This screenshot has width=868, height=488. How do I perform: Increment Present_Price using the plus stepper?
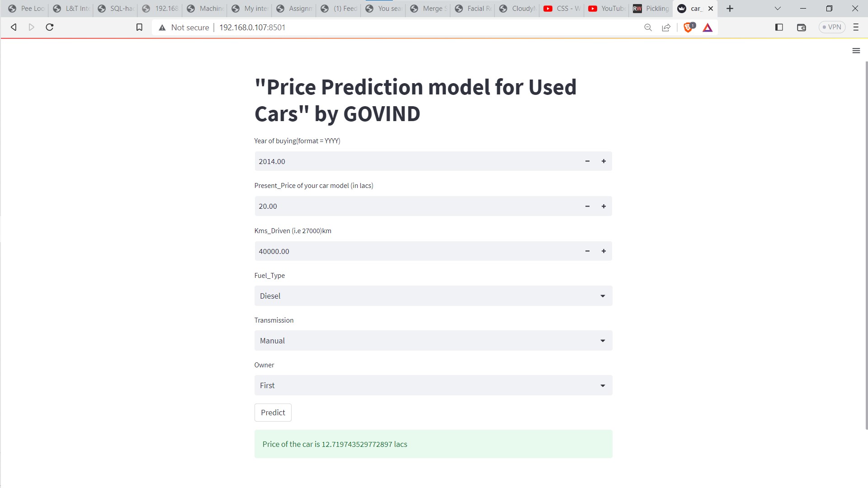point(604,206)
